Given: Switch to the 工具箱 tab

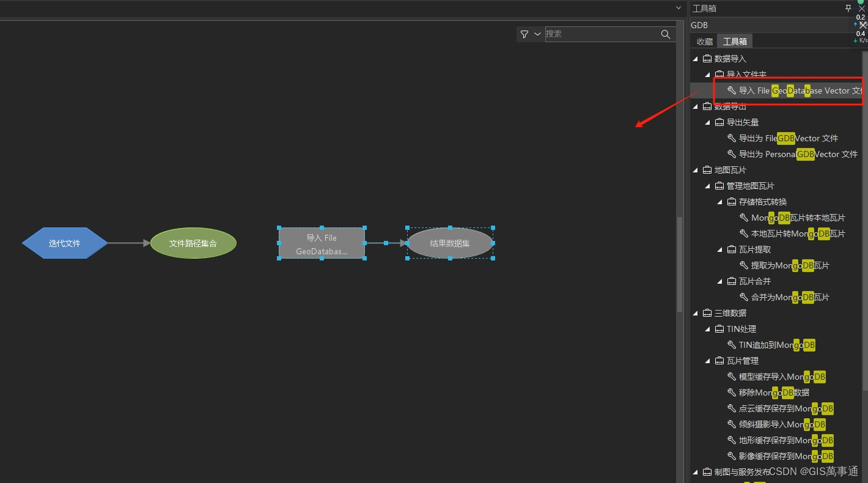Looking at the screenshot, I should coord(735,41).
